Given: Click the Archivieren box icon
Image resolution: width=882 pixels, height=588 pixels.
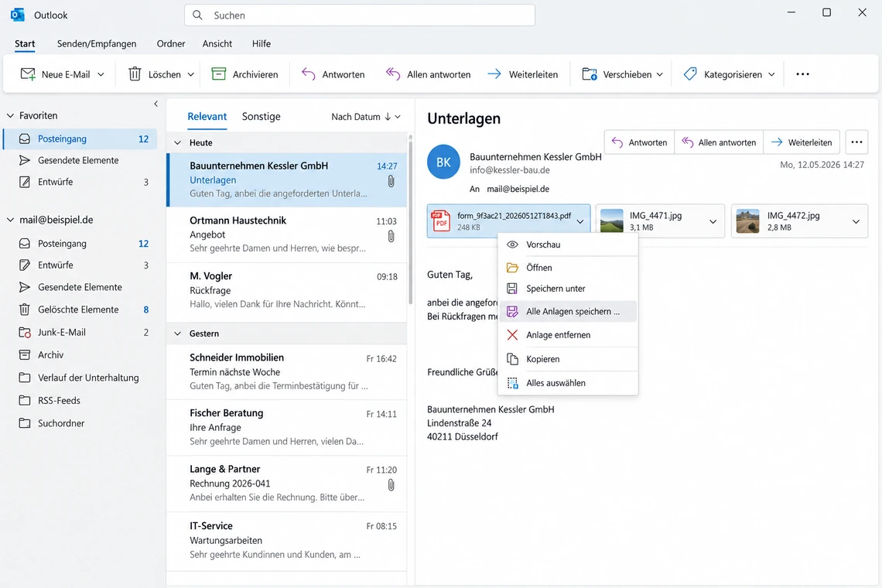Looking at the screenshot, I should pyautogui.click(x=218, y=73).
